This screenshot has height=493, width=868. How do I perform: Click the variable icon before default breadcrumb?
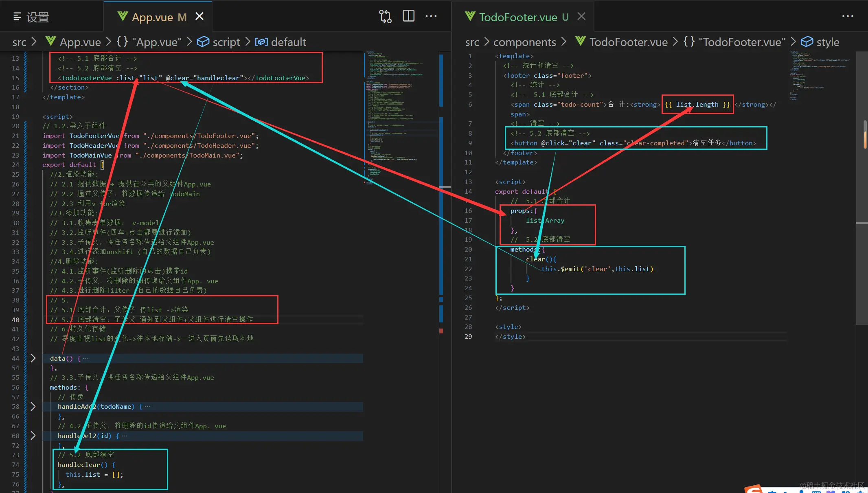(261, 42)
